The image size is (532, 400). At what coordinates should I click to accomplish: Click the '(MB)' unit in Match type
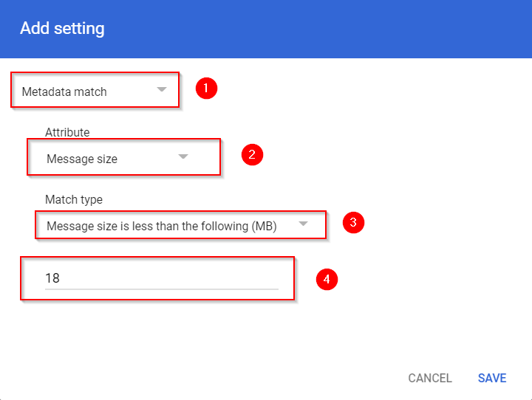(x=263, y=227)
